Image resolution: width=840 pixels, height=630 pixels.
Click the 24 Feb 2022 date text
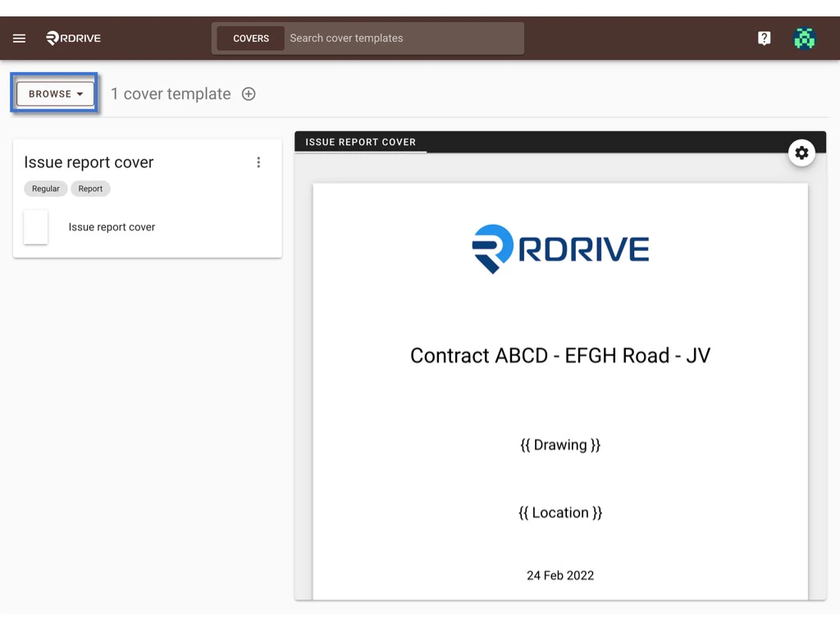[x=560, y=575]
